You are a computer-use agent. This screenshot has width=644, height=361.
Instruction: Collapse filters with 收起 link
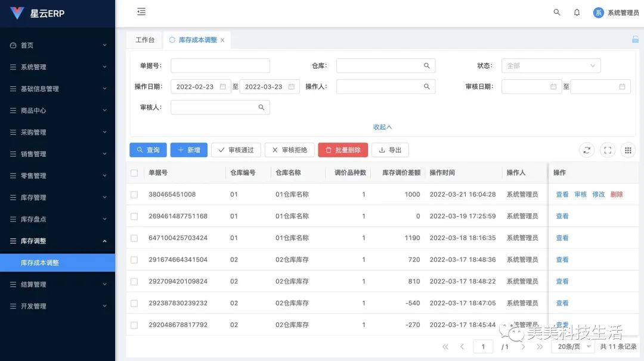coord(382,127)
